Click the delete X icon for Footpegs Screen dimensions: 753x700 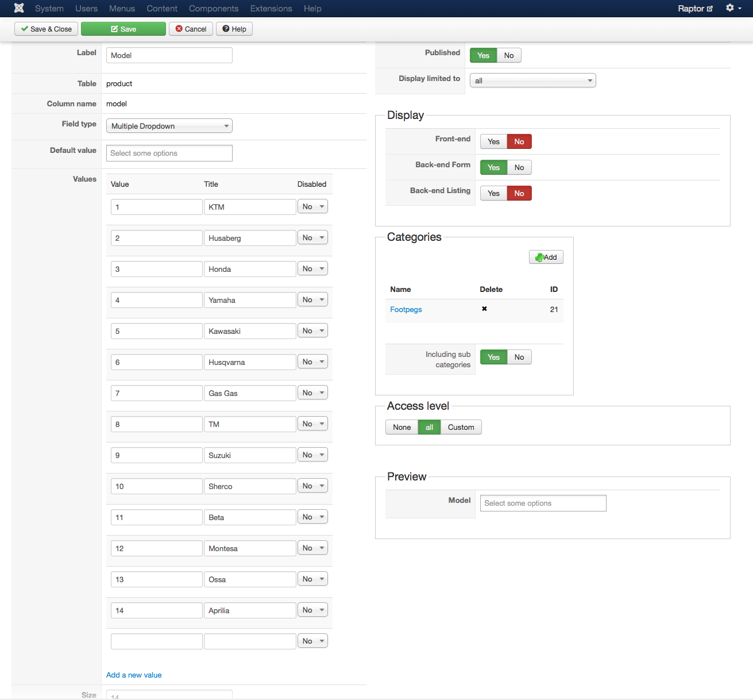[x=484, y=309]
